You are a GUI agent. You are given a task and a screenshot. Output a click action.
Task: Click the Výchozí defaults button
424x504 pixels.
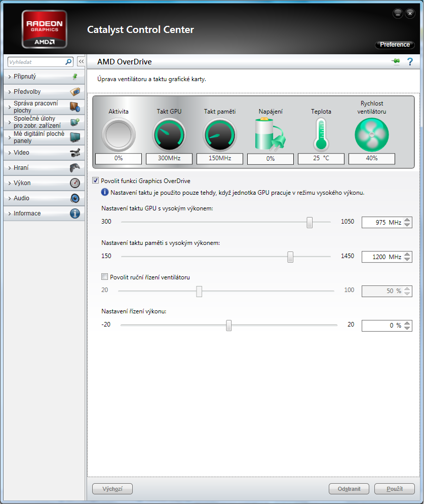tap(112, 489)
